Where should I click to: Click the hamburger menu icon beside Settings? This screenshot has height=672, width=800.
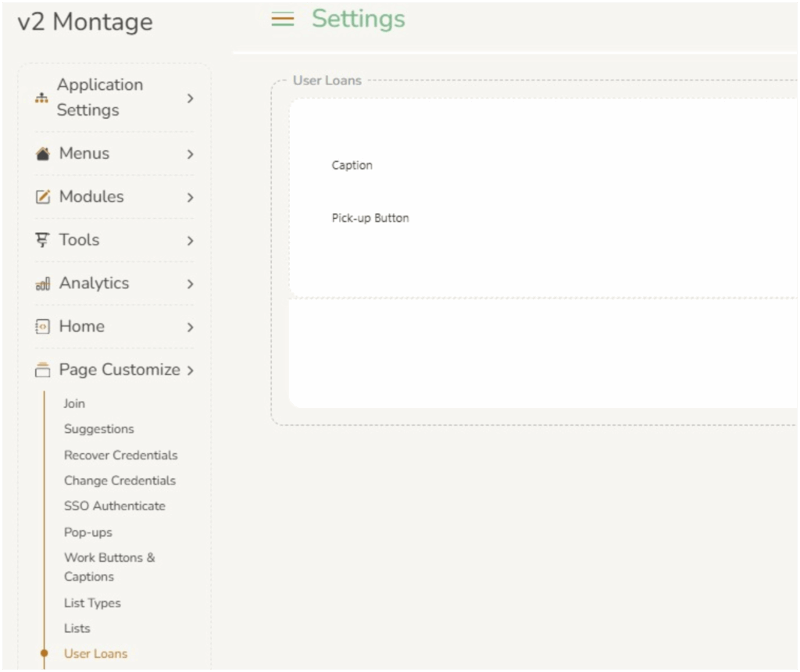point(282,20)
